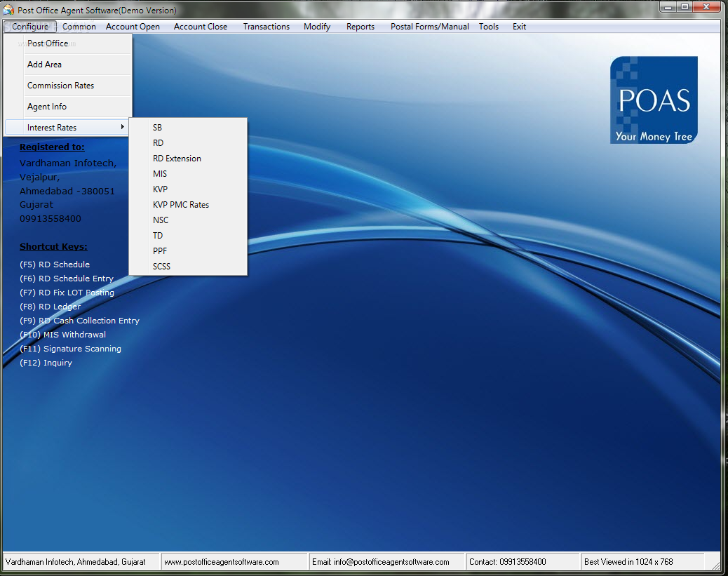
Task: Choose MIS interest rates
Action: (188, 174)
